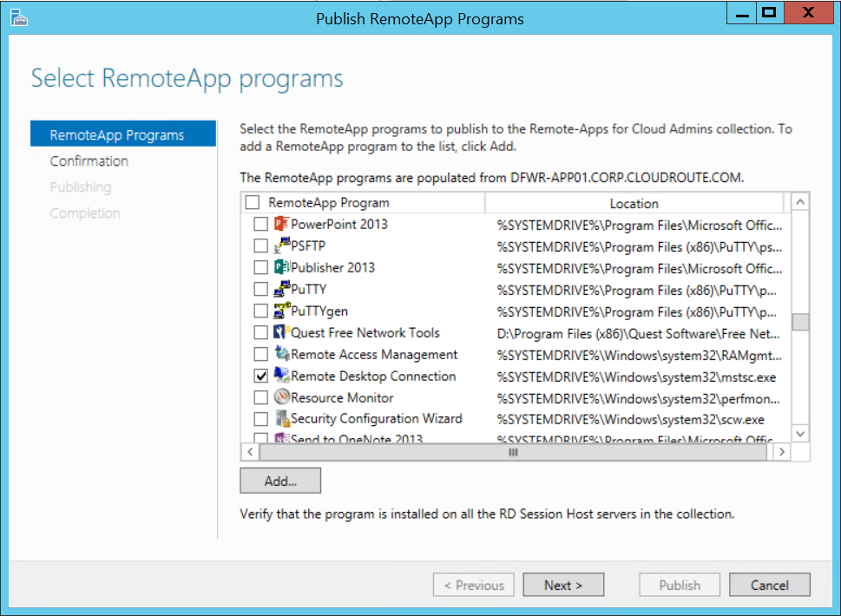
Task: Click the Security Configuration Wizard icon
Action: coord(281,419)
